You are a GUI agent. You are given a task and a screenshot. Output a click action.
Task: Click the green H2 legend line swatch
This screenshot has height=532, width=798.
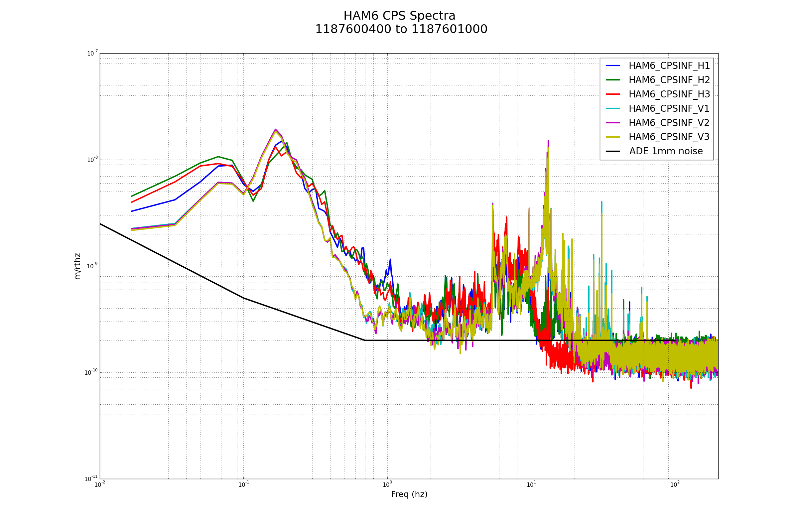pos(613,80)
